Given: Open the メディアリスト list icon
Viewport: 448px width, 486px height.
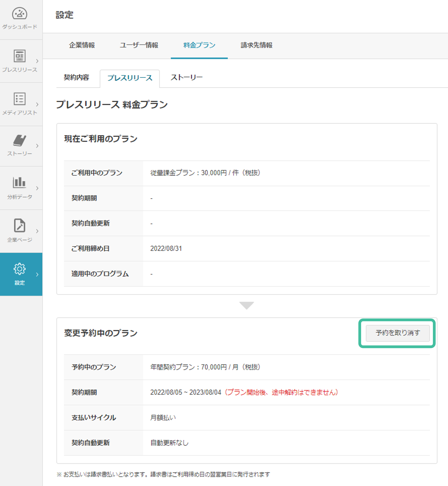Looking at the screenshot, I should pos(19,99).
